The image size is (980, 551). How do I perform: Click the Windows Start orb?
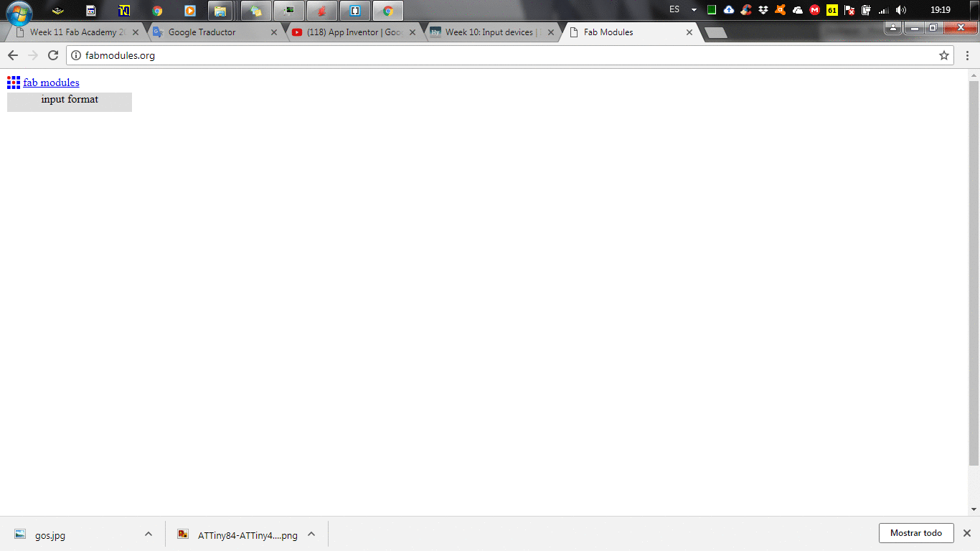click(19, 12)
